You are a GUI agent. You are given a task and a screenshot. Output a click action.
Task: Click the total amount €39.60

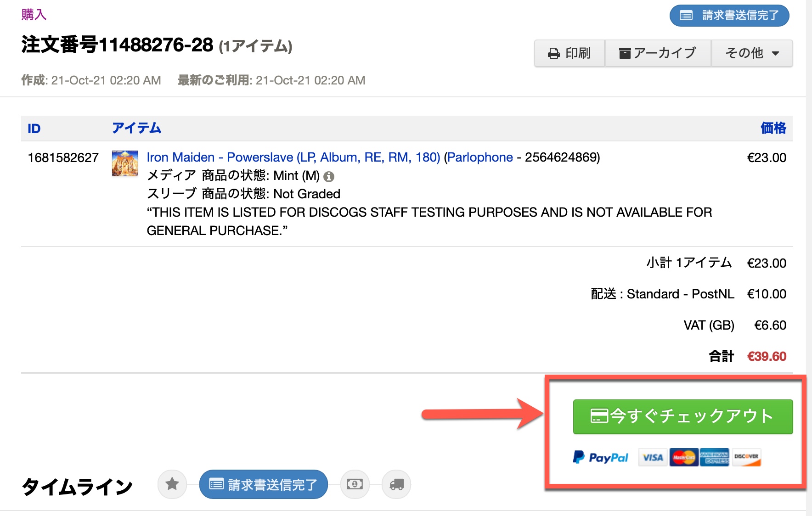click(x=767, y=356)
